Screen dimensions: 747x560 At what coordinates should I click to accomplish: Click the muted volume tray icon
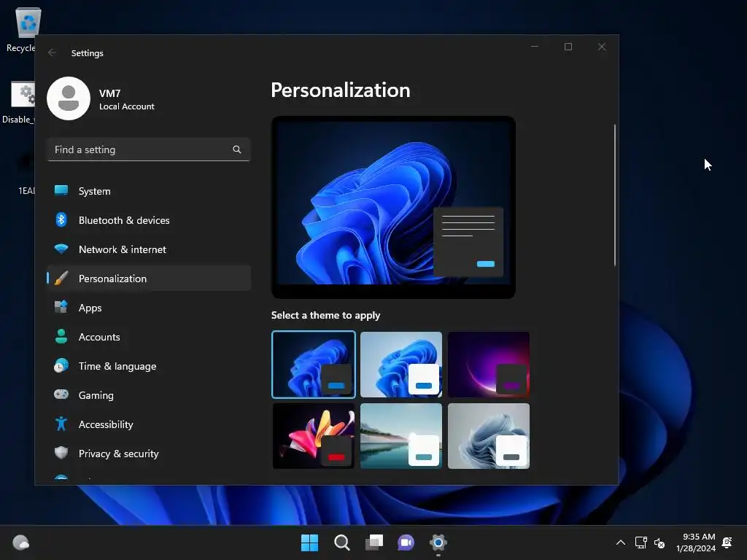659,542
